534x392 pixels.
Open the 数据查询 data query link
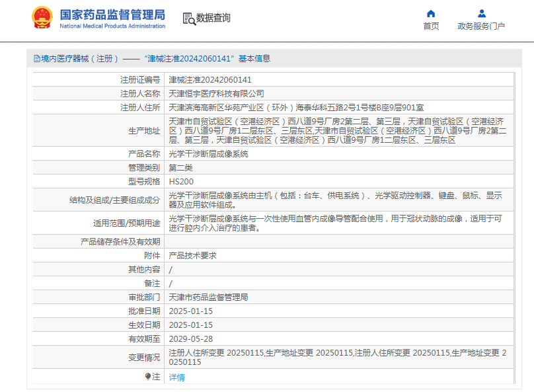213,18
